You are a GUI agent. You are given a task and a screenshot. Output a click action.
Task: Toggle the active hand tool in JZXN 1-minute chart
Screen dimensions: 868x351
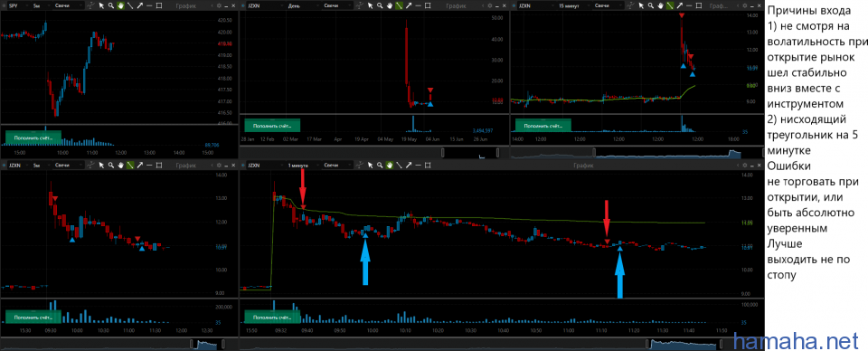coord(389,165)
